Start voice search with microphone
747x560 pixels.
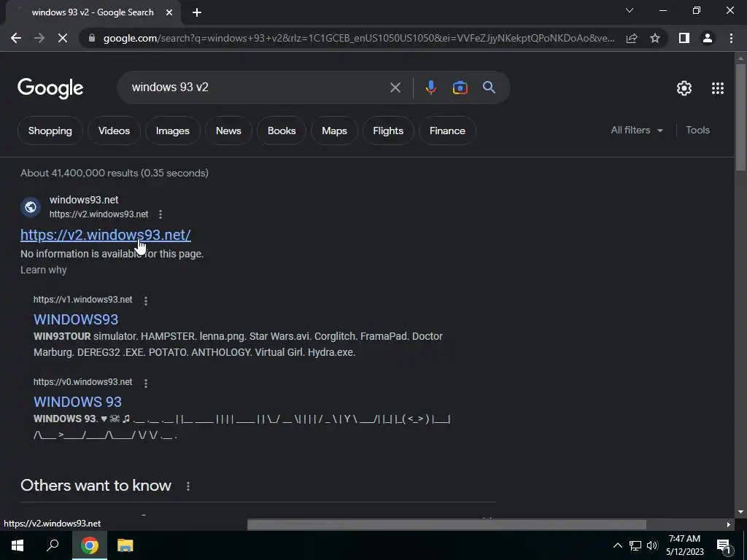point(430,87)
